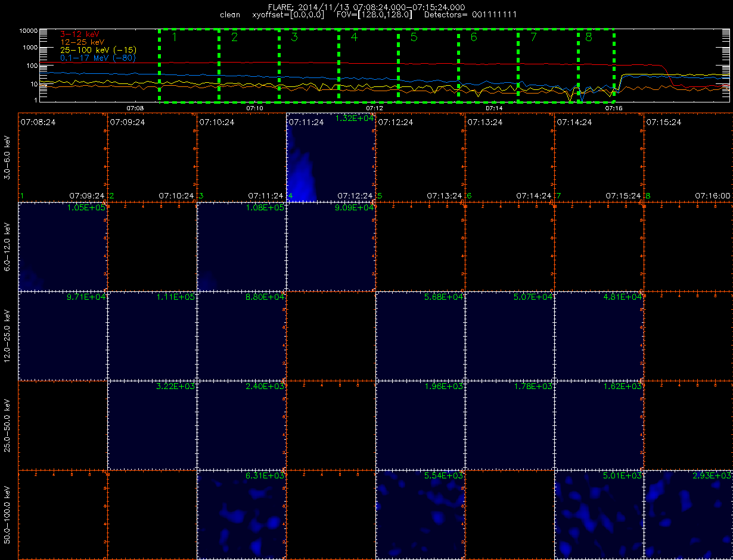The width and height of the screenshot is (733, 560).
Task: Click the 07:15:24 start time in the last column
Action: coord(663,122)
